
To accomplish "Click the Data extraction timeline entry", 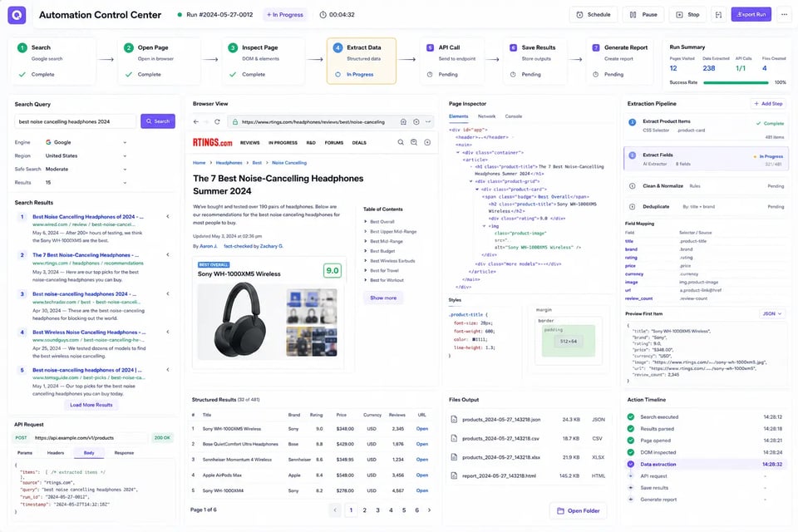I will (x=706, y=465).
